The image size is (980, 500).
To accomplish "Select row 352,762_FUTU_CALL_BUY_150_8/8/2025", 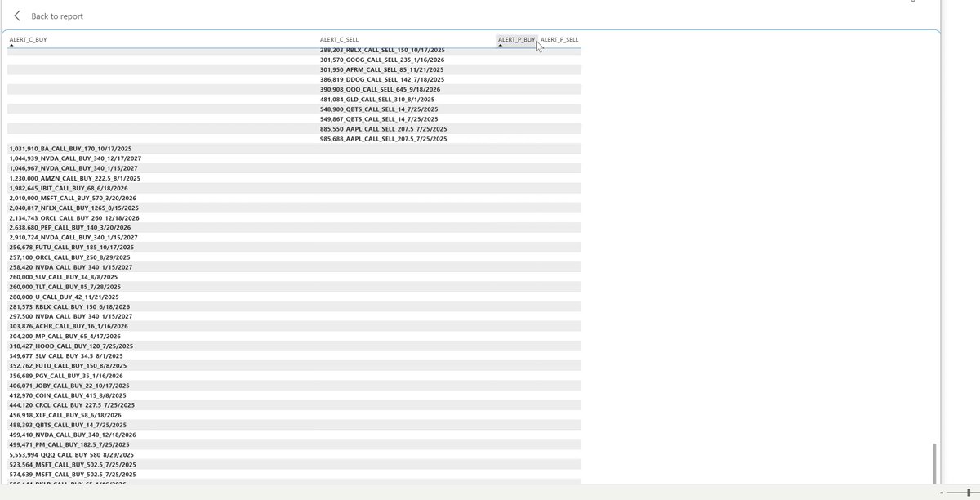I will (x=294, y=365).
